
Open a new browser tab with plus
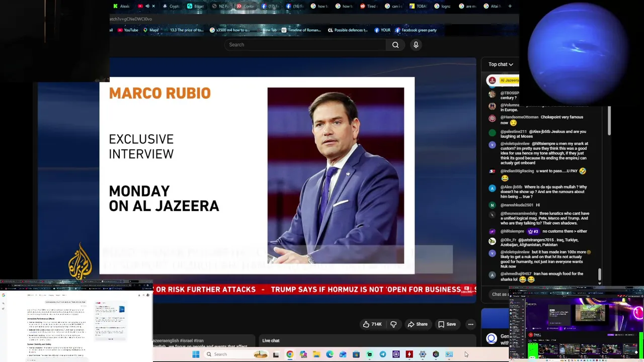(510, 6)
